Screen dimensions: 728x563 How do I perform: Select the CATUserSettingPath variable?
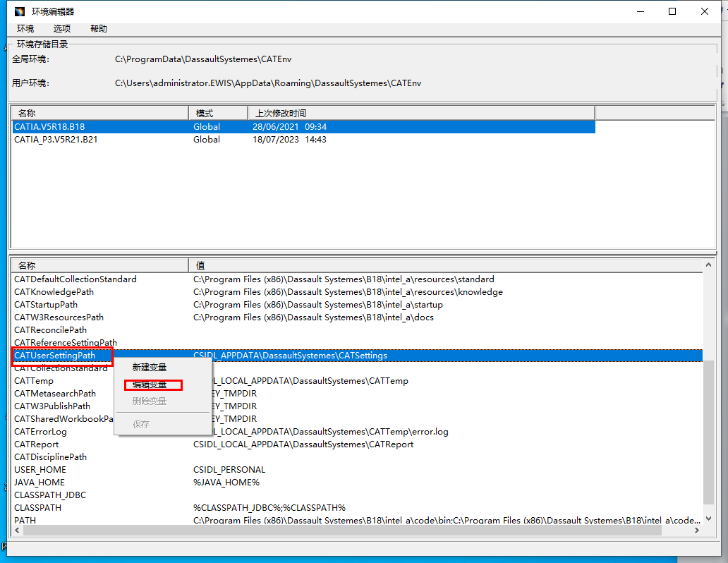(55, 356)
